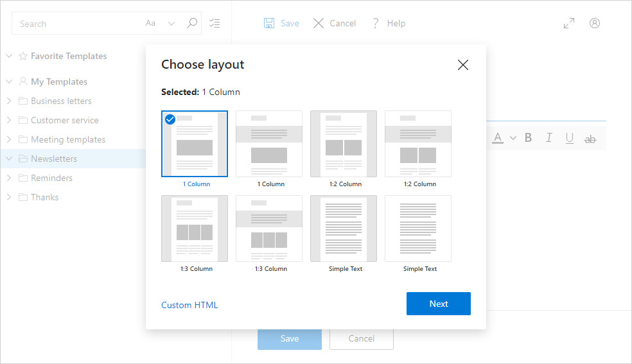This screenshot has width=632, height=364.
Task: Click the Custom HTML link
Action: (x=189, y=305)
